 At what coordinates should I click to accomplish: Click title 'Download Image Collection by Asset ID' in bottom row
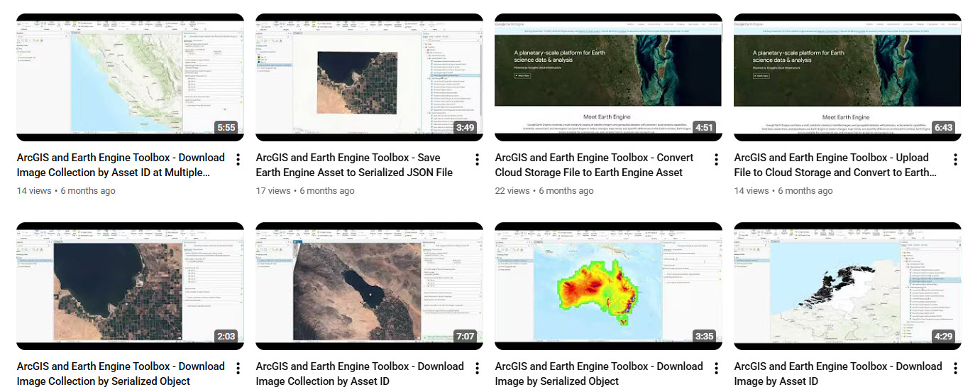[360, 374]
